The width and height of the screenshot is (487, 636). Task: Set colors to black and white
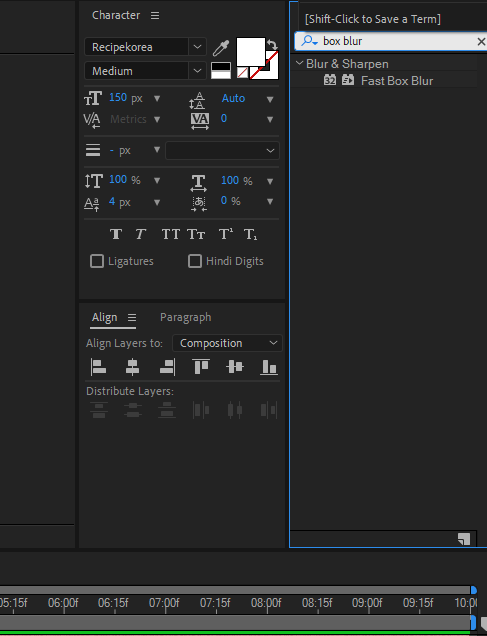[221, 71]
